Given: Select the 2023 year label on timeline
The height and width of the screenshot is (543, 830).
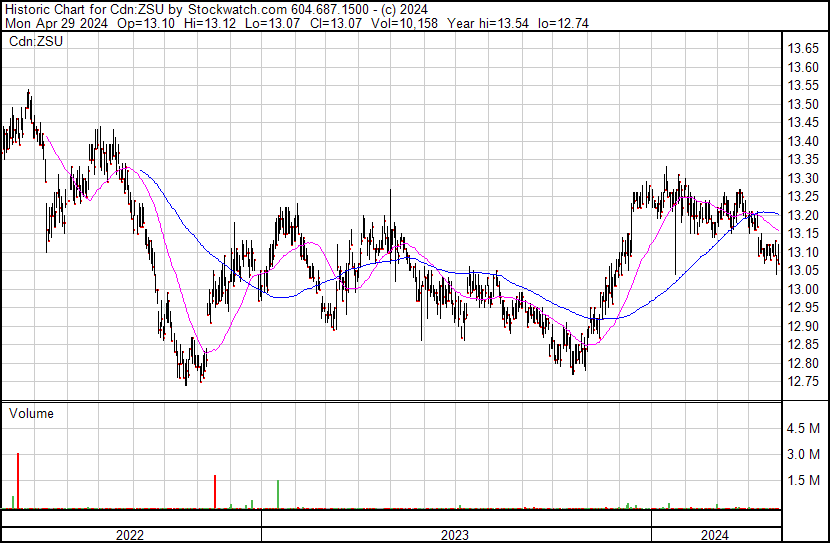Looking at the screenshot, I should click(x=455, y=535).
